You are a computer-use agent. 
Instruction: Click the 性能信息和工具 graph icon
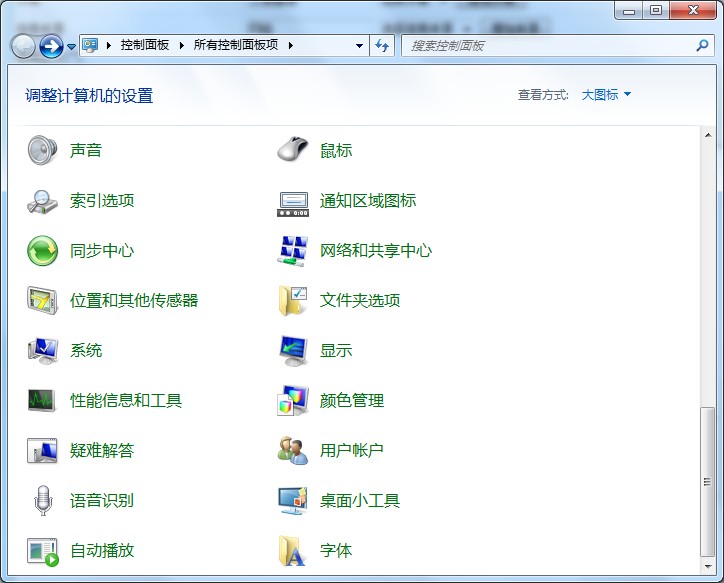tap(42, 400)
